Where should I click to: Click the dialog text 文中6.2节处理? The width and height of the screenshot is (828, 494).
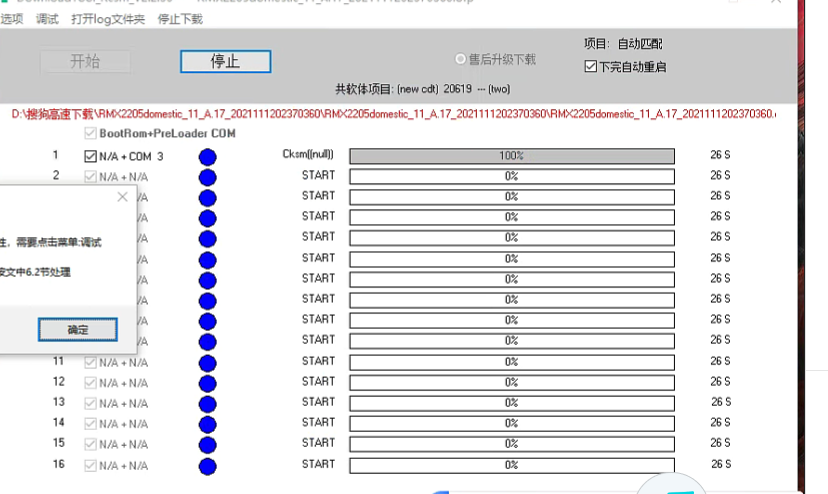point(38,272)
